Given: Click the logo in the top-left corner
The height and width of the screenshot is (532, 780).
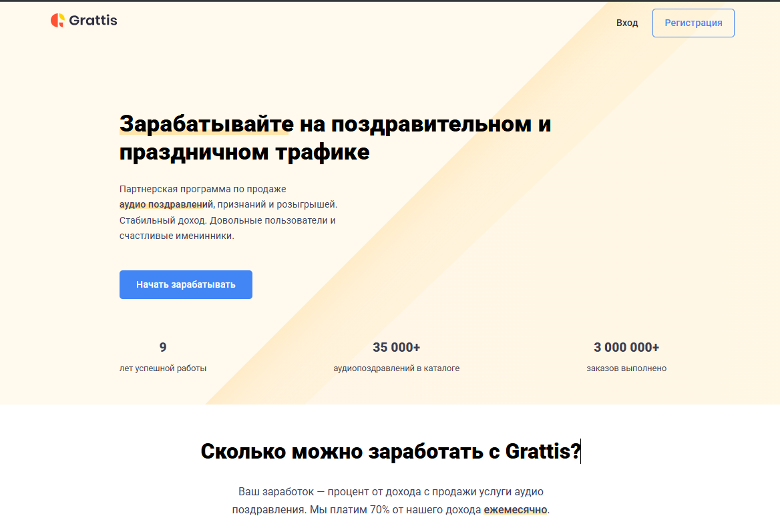Looking at the screenshot, I should (x=83, y=20).
